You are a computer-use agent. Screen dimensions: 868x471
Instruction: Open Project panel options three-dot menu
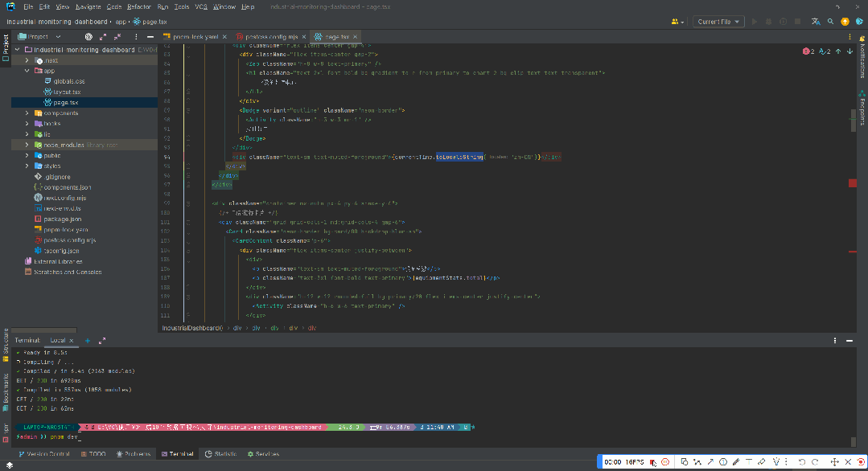pyautogui.click(x=136, y=37)
